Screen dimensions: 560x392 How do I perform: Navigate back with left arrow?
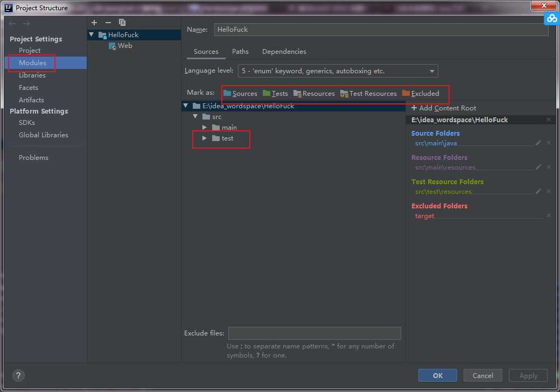point(12,24)
